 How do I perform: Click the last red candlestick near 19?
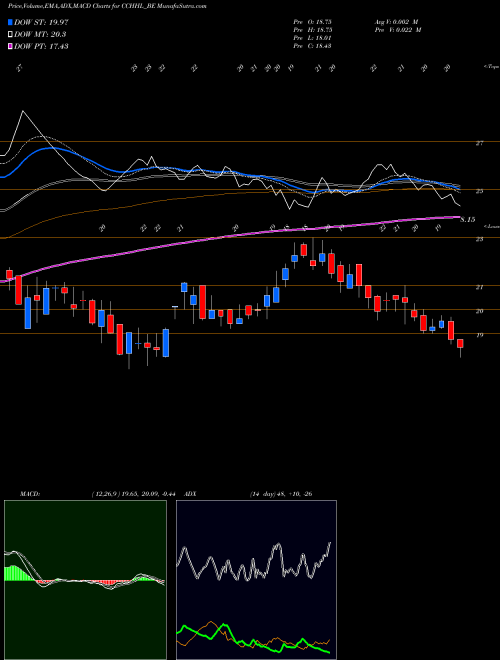pyautogui.click(x=460, y=343)
